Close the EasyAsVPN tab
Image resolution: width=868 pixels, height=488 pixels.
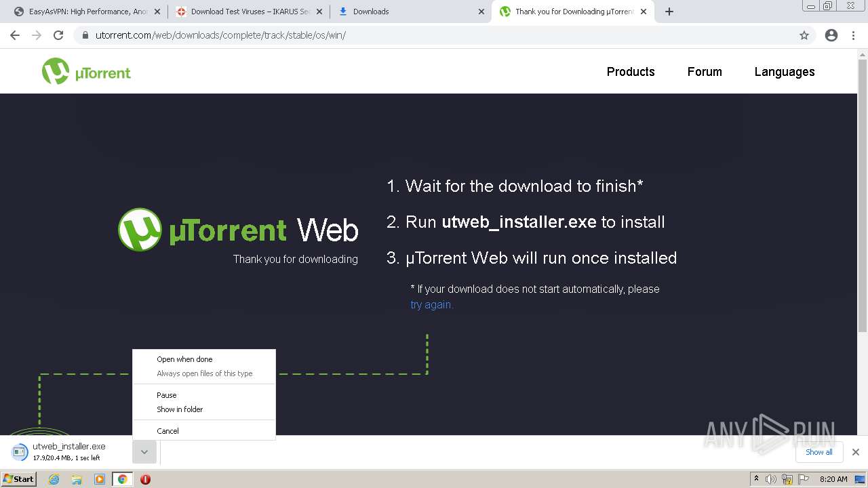[x=157, y=12]
